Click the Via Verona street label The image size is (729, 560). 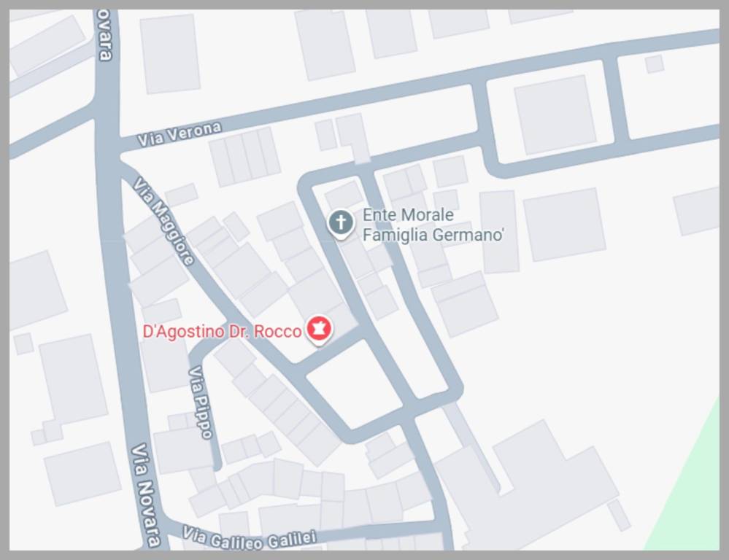pos(180,134)
